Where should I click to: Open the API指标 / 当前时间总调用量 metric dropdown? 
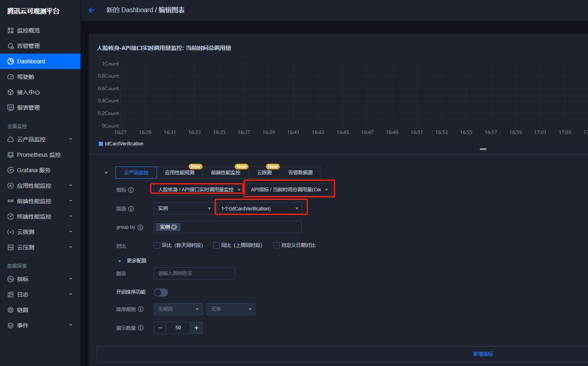(289, 190)
